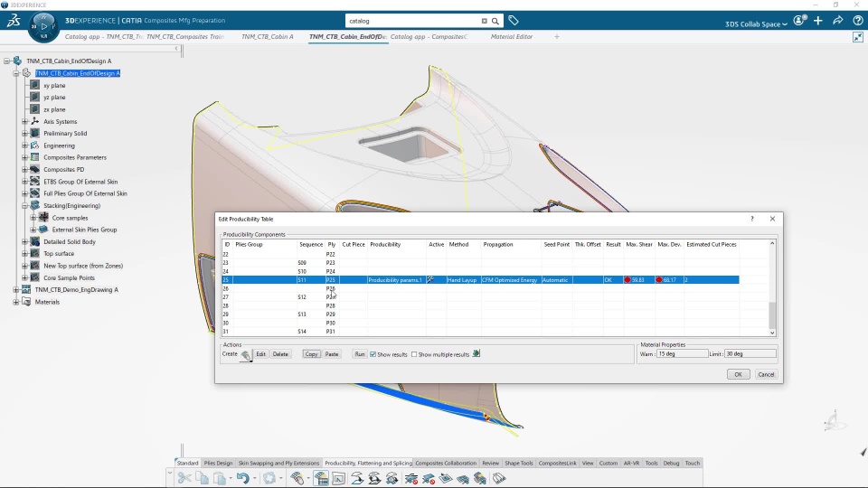Screen dimensions: 868x488
Task: Expand the Core samples node
Action: click(33, 218)
